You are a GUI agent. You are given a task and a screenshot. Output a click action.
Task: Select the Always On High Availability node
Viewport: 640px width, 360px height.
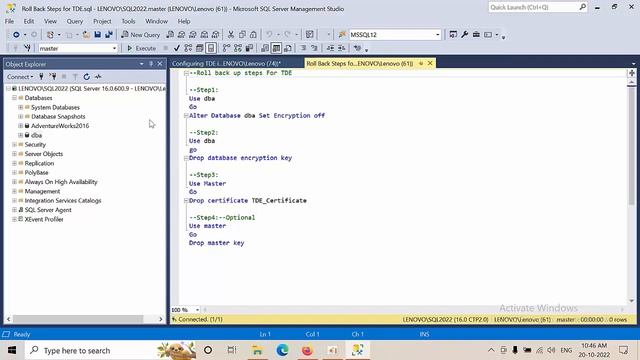coord(61,182)
